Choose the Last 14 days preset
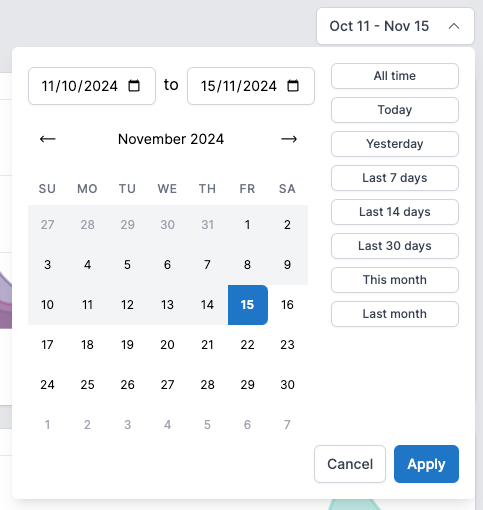 395,212
